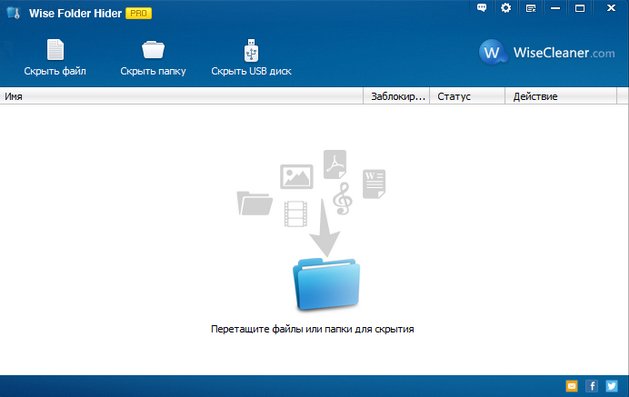The height and width of the screenshot is (397, 629).
Task: Close the Wise Folder Hider window
Action: 611,8
